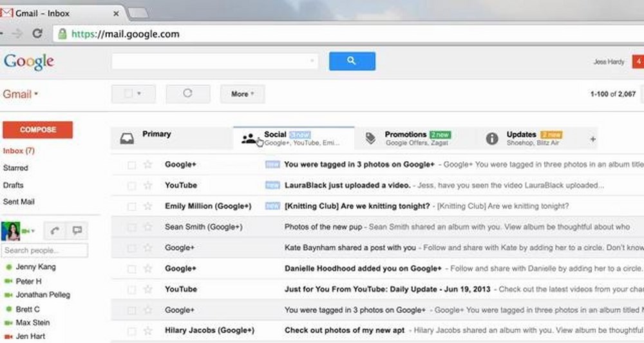Click in the Gmail search box
The image size is (644, 343).
tap(214, 61)
